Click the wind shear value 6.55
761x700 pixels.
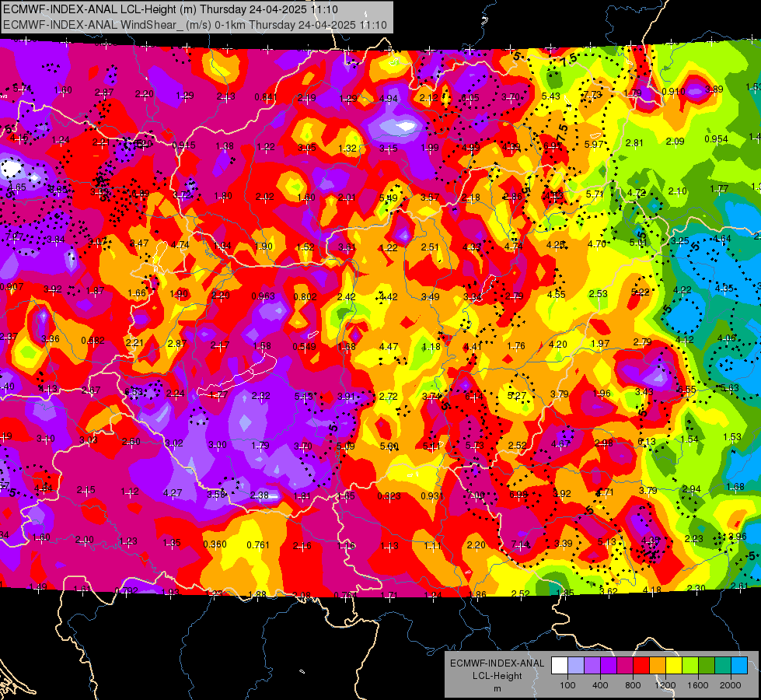tap(686, 390)
